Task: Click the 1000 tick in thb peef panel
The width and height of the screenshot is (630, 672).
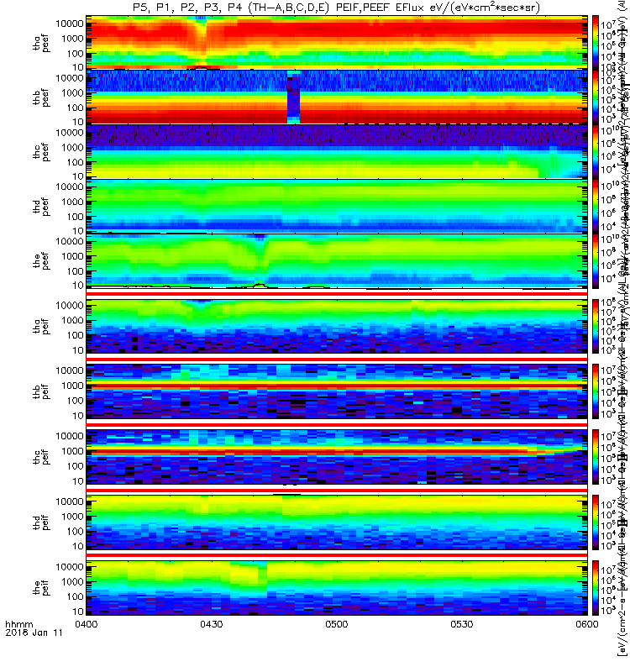Action: coord(72,93)
